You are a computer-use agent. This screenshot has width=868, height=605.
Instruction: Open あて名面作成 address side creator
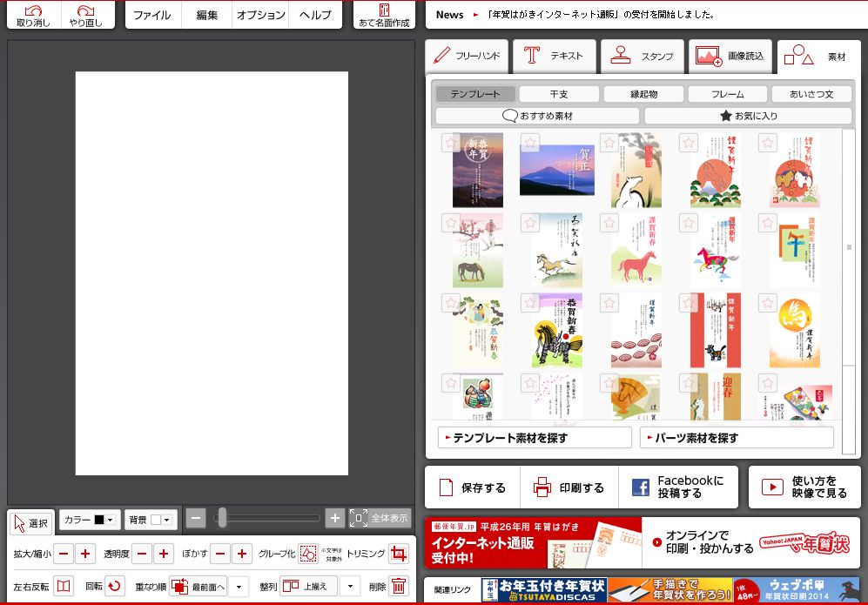tap(384, 15)
